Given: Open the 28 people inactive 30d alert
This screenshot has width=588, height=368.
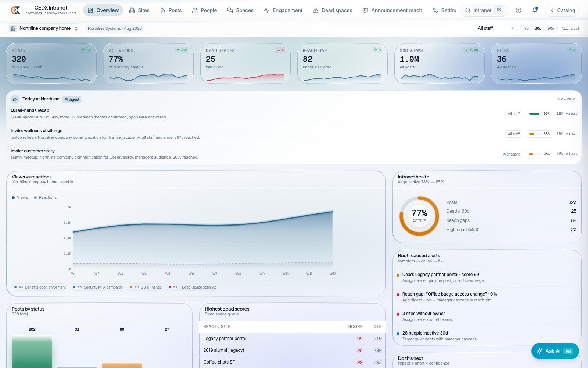Looking at the screenshot, I should [x=487, y=336].
